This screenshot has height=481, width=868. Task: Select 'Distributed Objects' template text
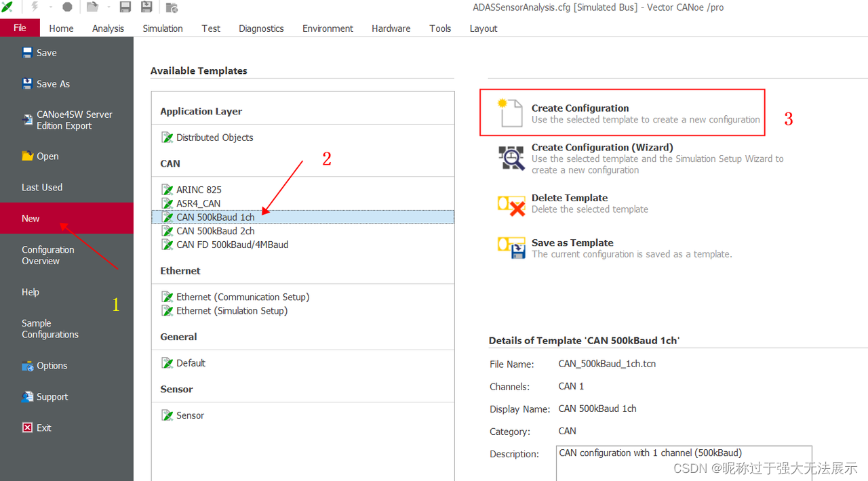click(x=215, y=138)
